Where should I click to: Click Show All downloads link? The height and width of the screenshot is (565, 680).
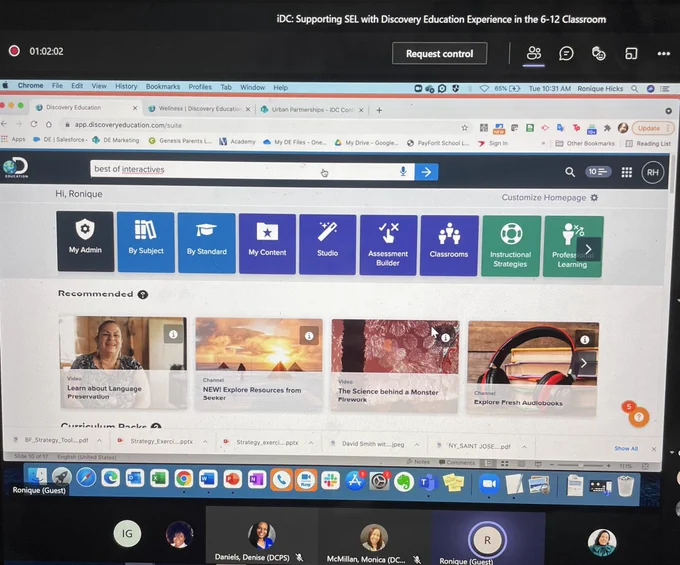click(626, 448)
